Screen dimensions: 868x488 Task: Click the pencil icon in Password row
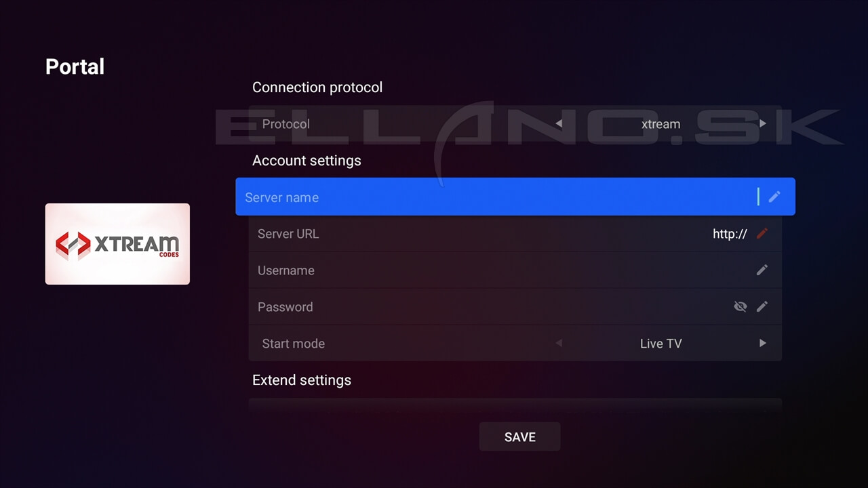[762, 306]
